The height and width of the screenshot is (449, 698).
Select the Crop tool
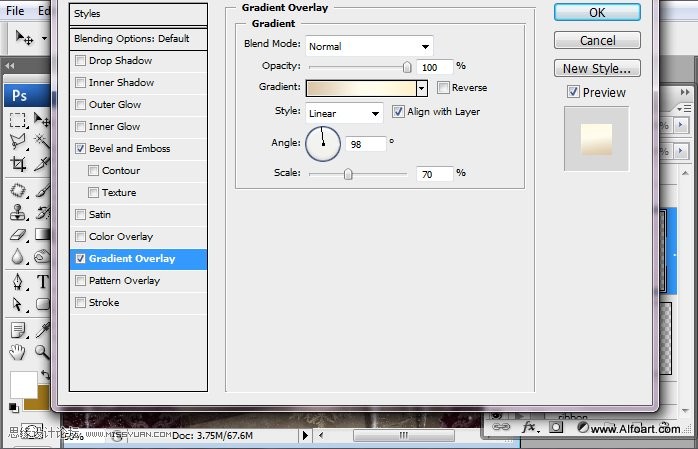(18, 164)
